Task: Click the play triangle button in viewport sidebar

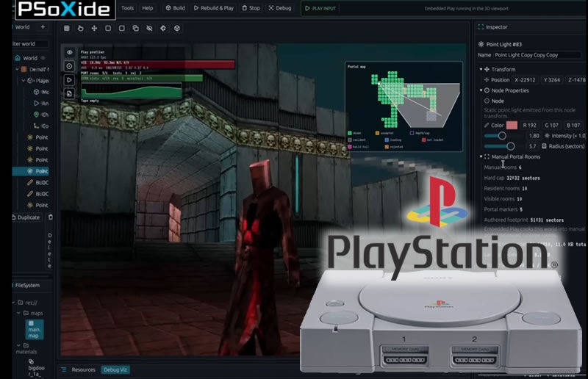Action: (69, 80)
